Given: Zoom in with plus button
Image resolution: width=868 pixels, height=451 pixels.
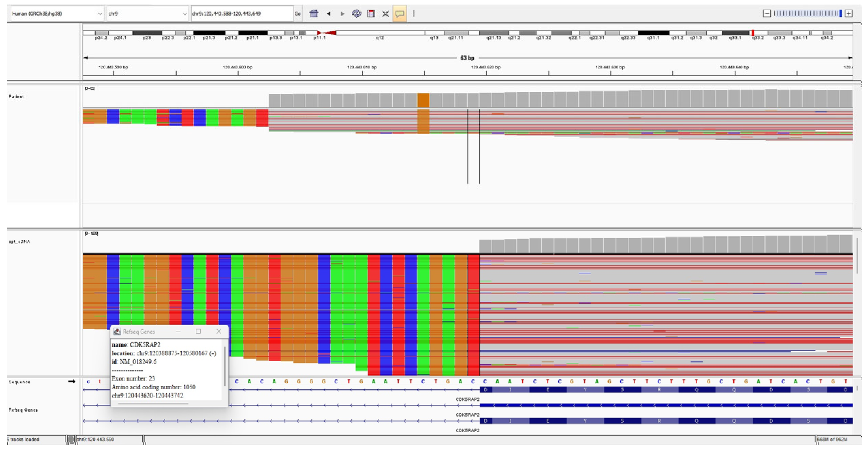Looking at the screenshot, I should point(849,13).
